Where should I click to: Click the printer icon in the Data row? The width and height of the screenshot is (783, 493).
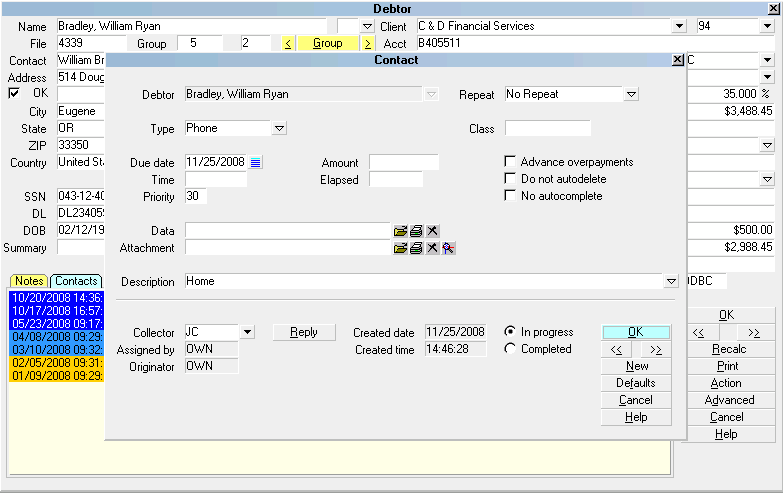(416, 231)
